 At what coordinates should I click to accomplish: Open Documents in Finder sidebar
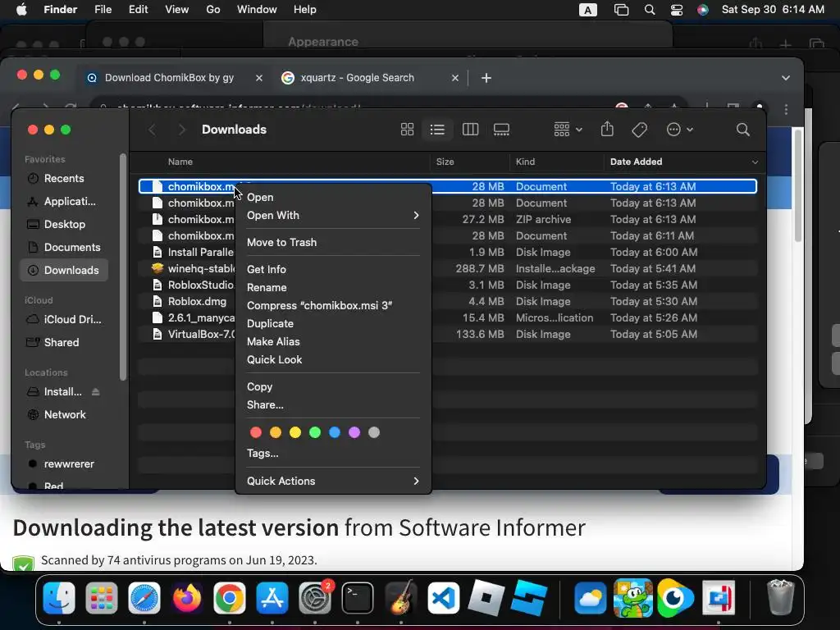[x=64, y=248]
